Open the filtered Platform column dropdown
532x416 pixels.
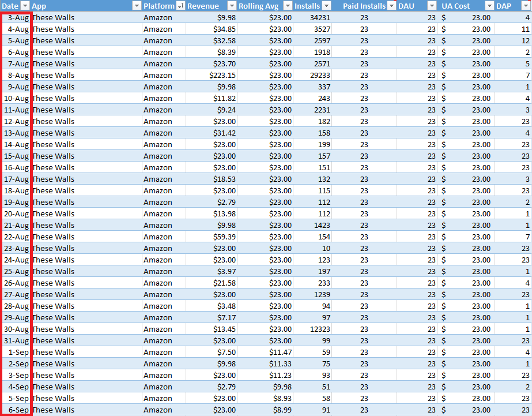[180, 6]
